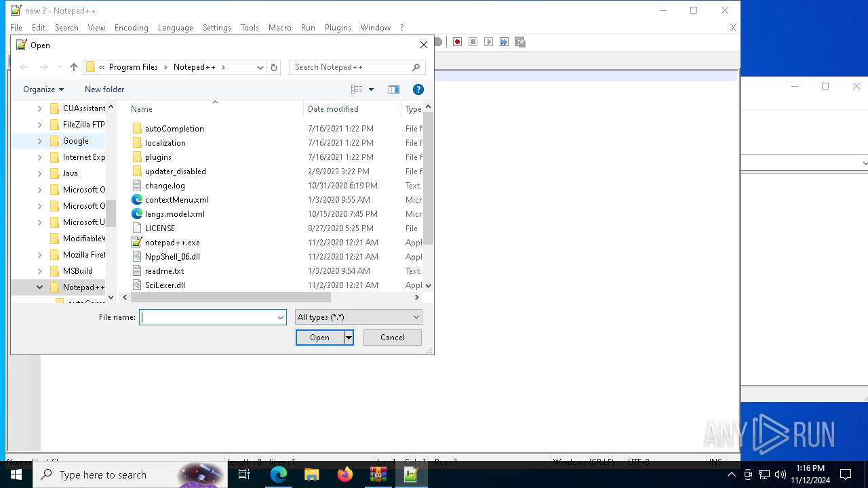Create a New folder

click(x=104, y=89)
